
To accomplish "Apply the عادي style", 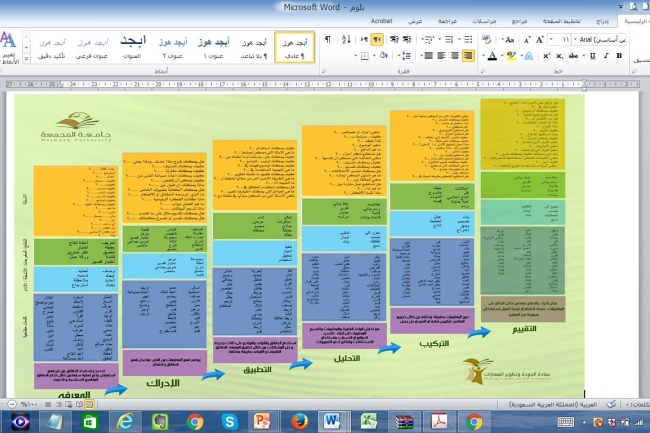I will click(295, 48).
